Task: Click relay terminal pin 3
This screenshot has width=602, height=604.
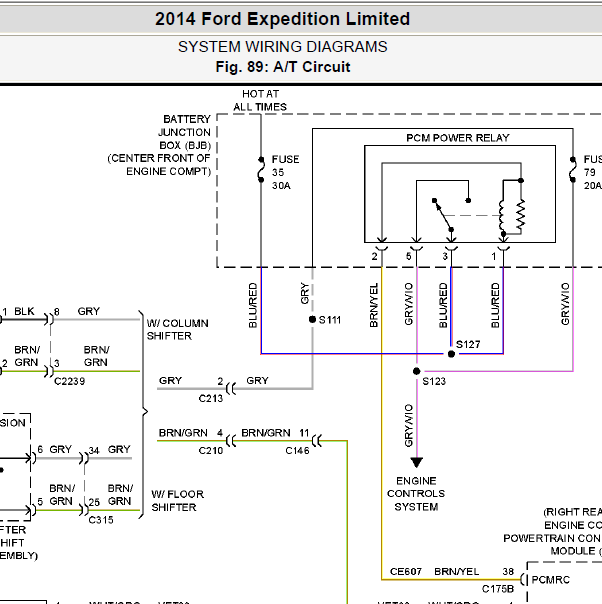Action: coord(451,247)
